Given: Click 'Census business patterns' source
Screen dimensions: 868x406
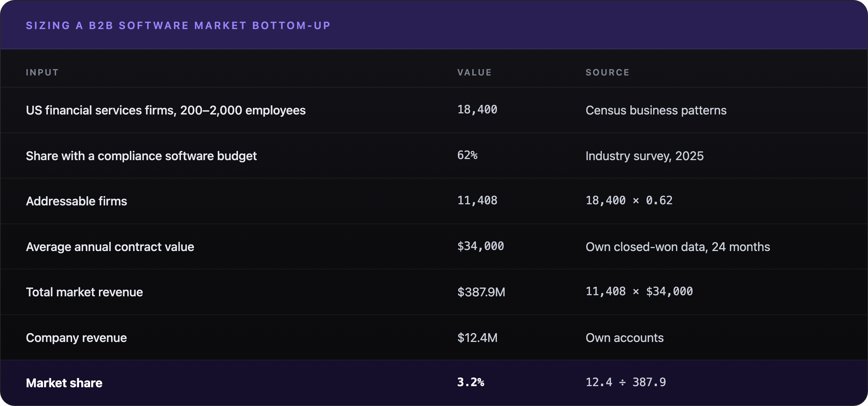Looking at the screenshot, I should [x=656, y=110].
